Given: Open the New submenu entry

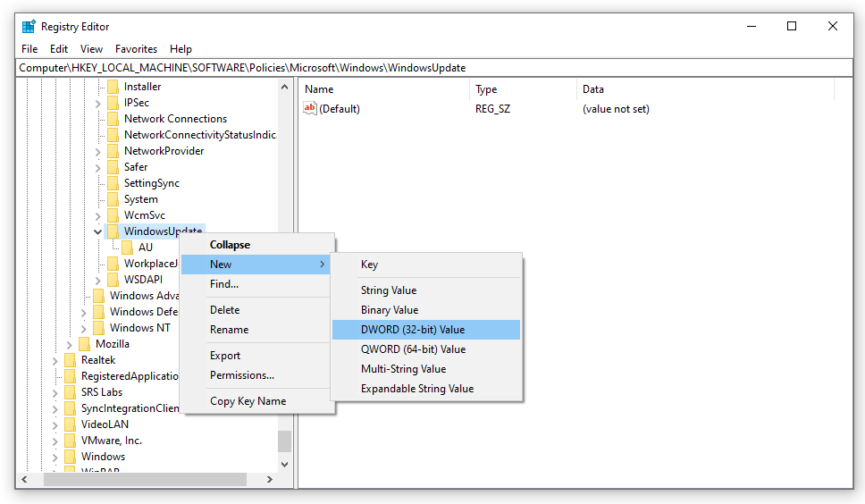Looking at the screenshot, I should [257, 265].
